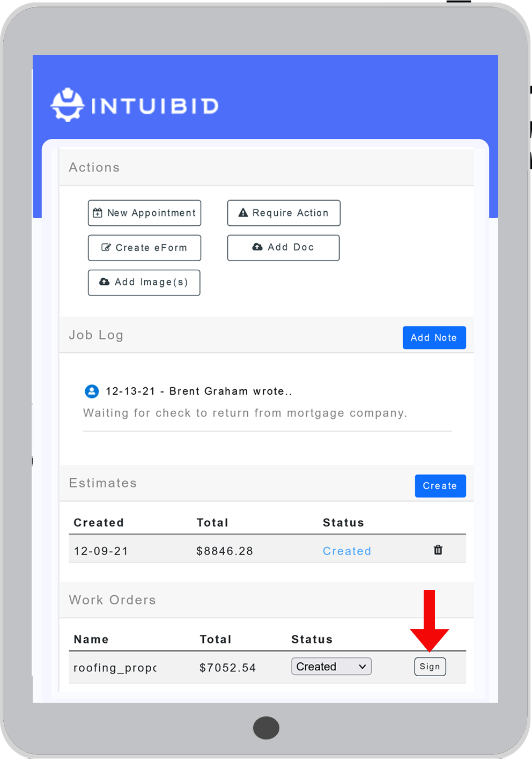Add a note to the Job Log

point(434,338)
